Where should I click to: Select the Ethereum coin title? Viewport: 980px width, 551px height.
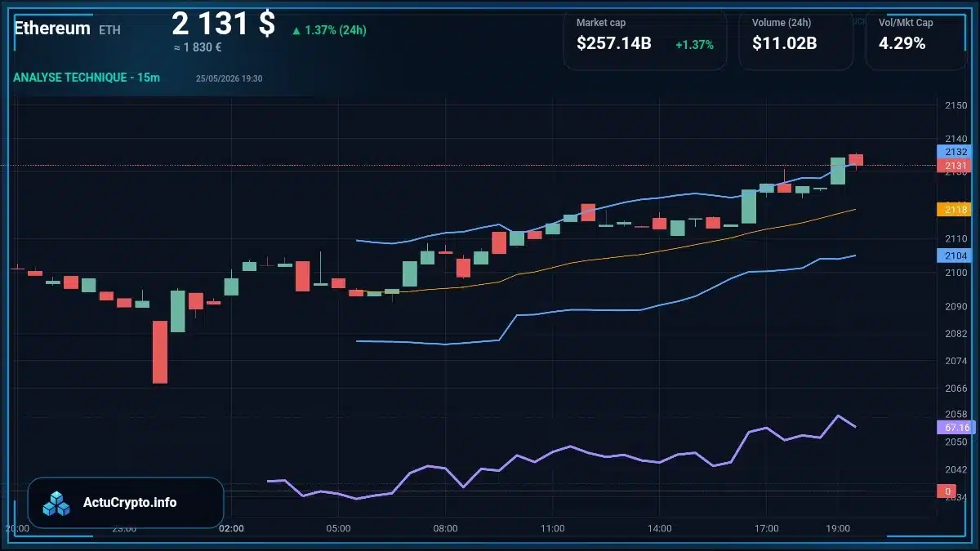coord(52,28)
